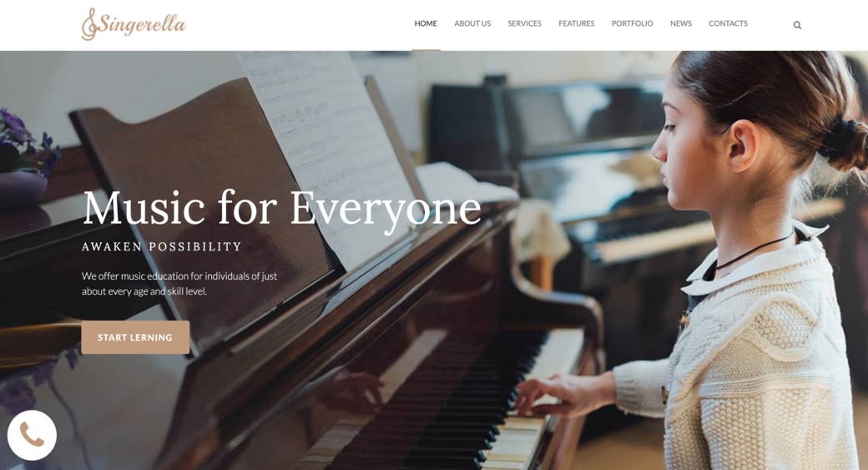Click the active underline beneath HOME
This screenshot has width=868, height=470.
point(426,50)
